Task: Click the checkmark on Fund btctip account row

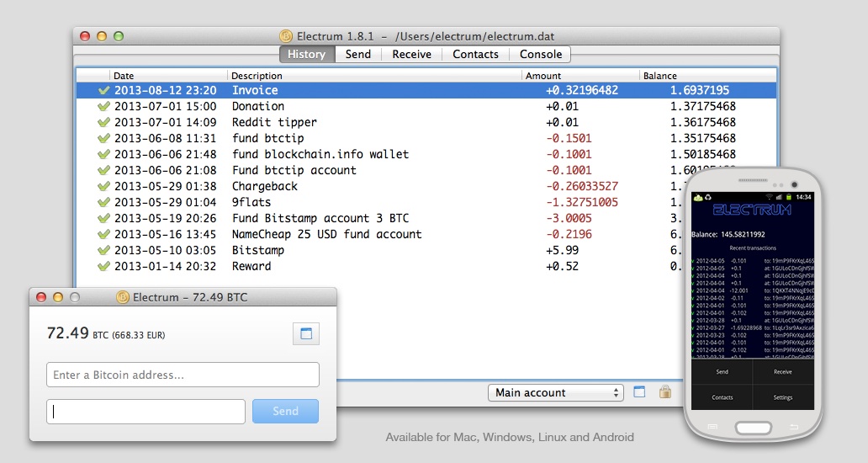Action: coord(103,171)
